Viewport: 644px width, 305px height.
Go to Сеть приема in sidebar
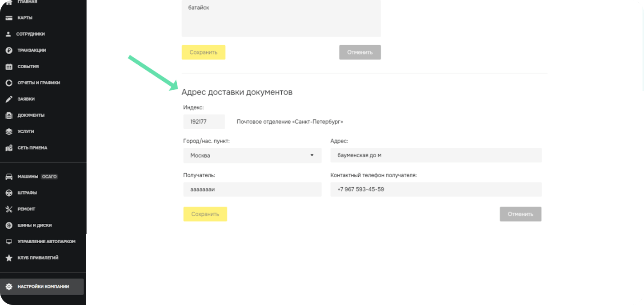pyautogui.click(x=32, y=148)
